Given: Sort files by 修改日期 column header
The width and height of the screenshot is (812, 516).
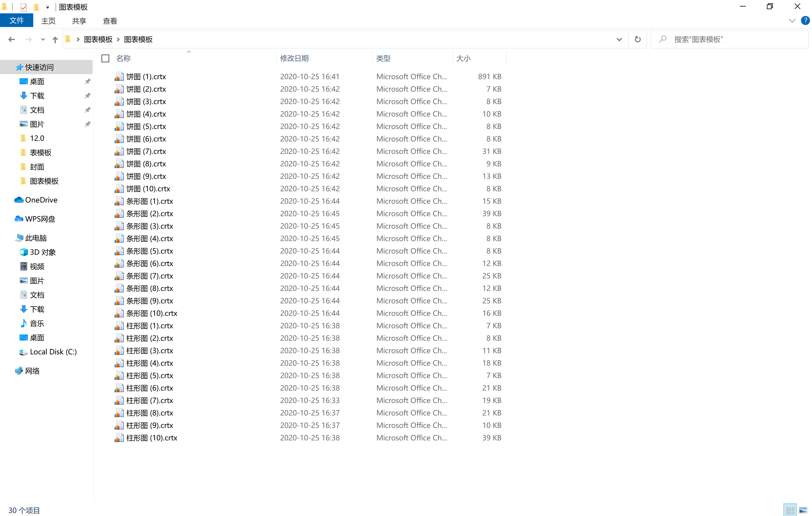Looking at the screenshot, I should pos(294,58).
